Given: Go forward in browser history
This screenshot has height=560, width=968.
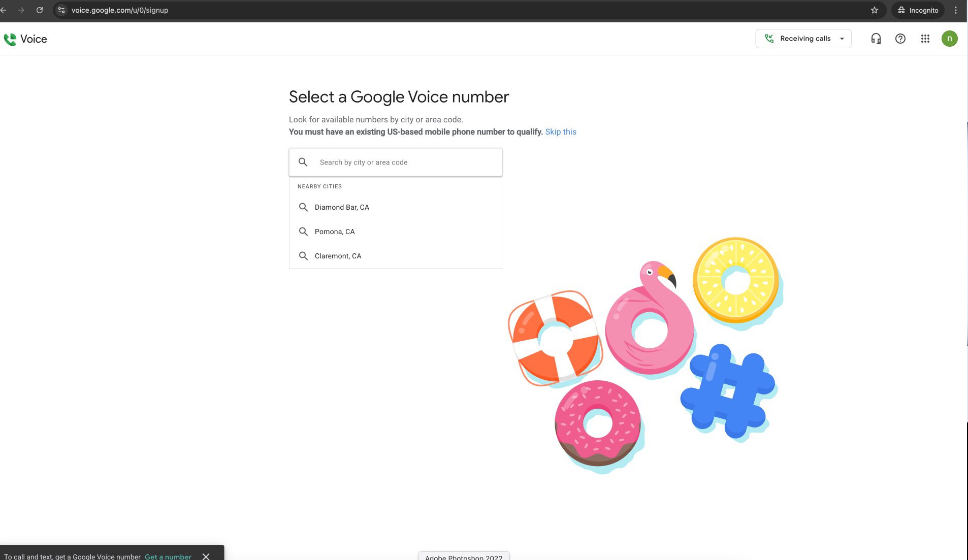Looking at the screenshot, I should click(x=21, y=10).
